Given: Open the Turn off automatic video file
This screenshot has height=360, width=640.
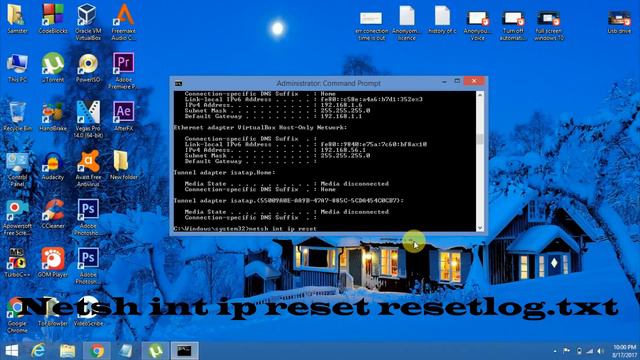Looking at the screenshot, I should coord(513,25).
